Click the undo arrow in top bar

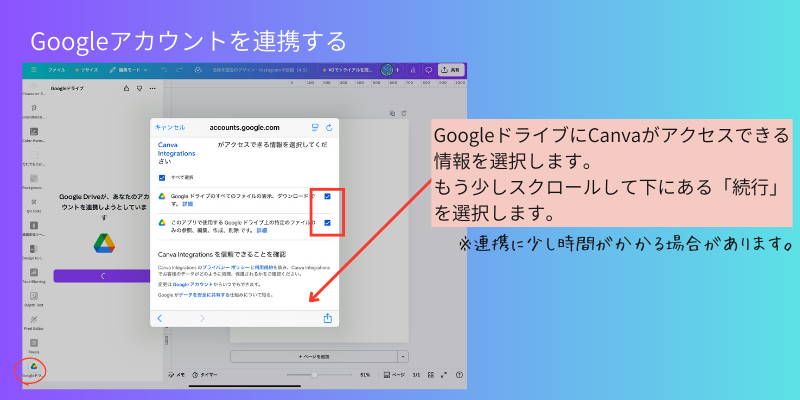(164, 70)
